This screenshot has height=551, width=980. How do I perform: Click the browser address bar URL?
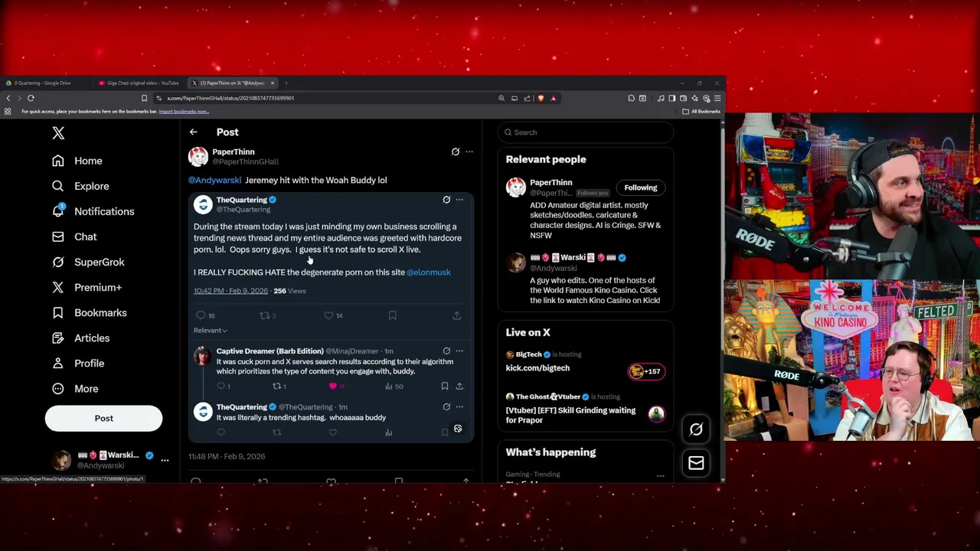click(x=230, y=98)
